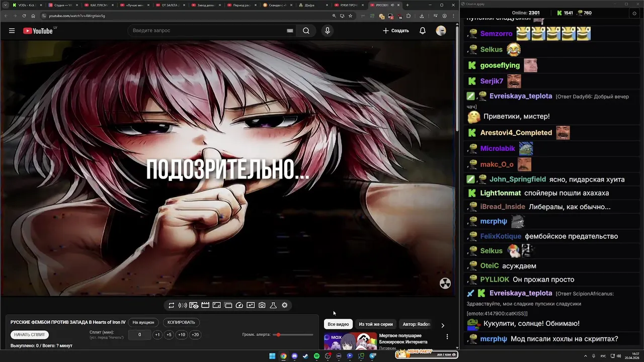
Task: Click chat username 'John_Springfield'
Action: 518,179
